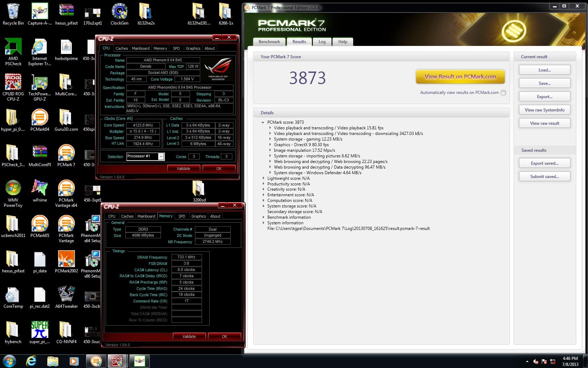This screenshot has width=588, height=368.
Task: Launch Internet Explorer desktop shortcut
Action: [40, 52]
